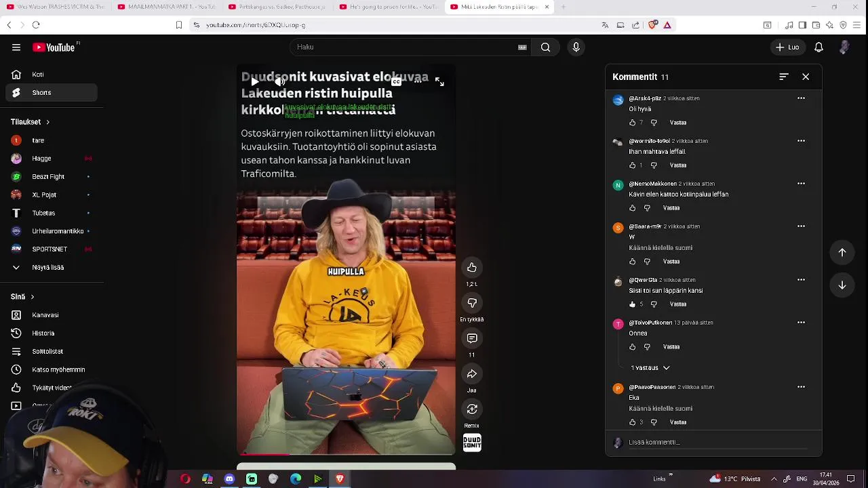Sort comments using the sort icon
This screenshot has width=868, height=488.
784,77
